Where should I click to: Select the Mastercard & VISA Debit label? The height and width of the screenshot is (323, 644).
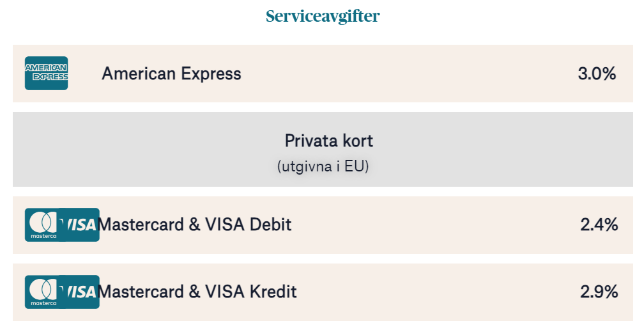click(x=195, y=225)
